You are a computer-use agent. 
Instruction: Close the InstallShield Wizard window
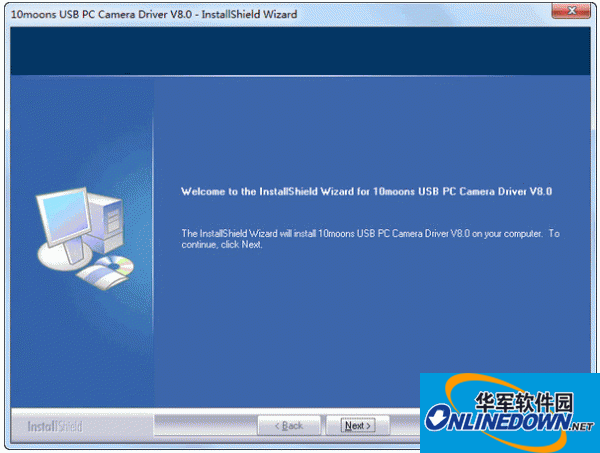tap(571, 11)
